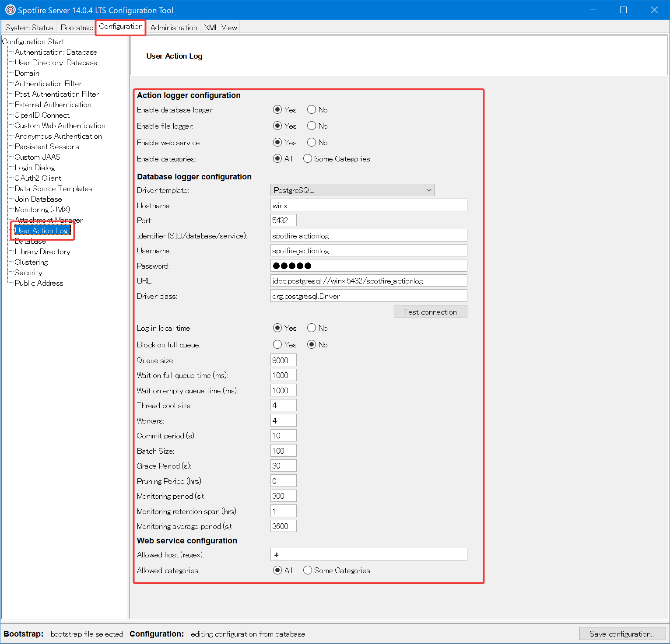Open the Driver template PostgreSQL dropdown

click(352, 190)
